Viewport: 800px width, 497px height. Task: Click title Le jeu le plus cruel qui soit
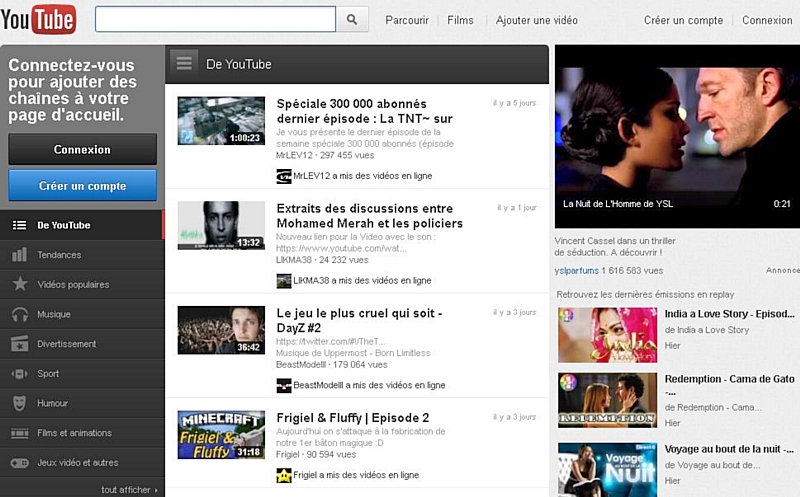(359, 320)
